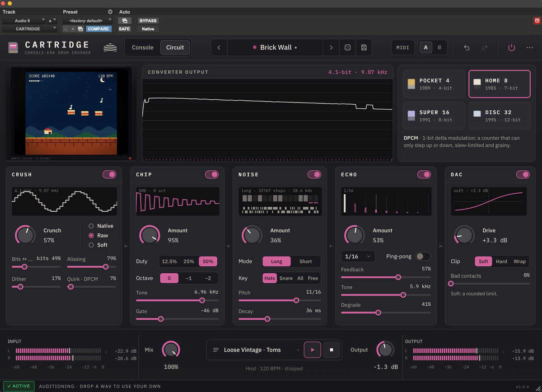Screen dimensions: 542x392
Task: Open the CARTRIDGE insert plugin selector
Action: pyautogui.click(x=29, y=29)
